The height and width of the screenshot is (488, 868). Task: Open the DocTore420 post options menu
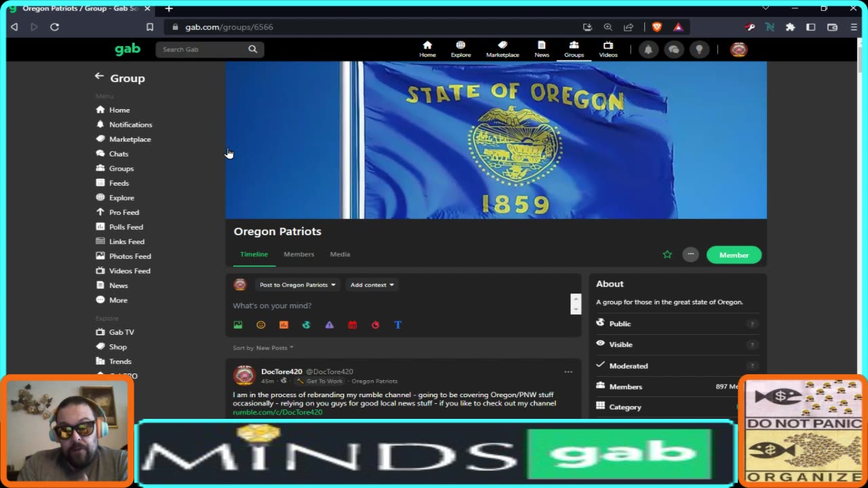click(x=568, y=371)
